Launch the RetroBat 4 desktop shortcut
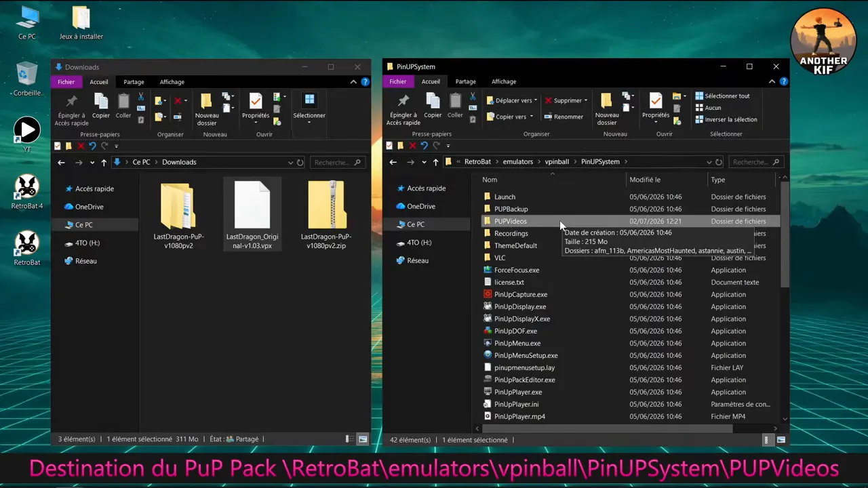Screen dimensions: 868x488 pos(27,192)
